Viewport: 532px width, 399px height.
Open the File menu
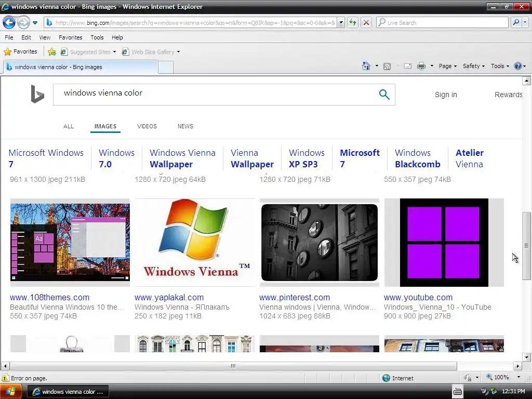point(9,37)
